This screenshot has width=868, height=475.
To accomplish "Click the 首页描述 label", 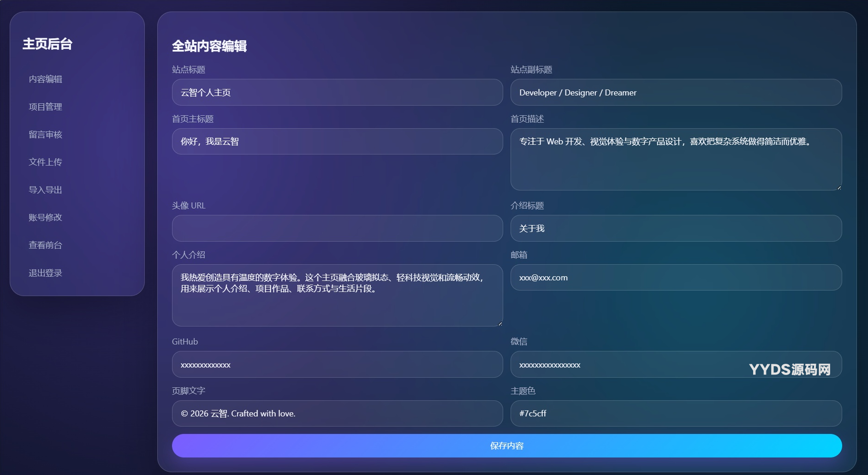I will click(x=527, y=119).
